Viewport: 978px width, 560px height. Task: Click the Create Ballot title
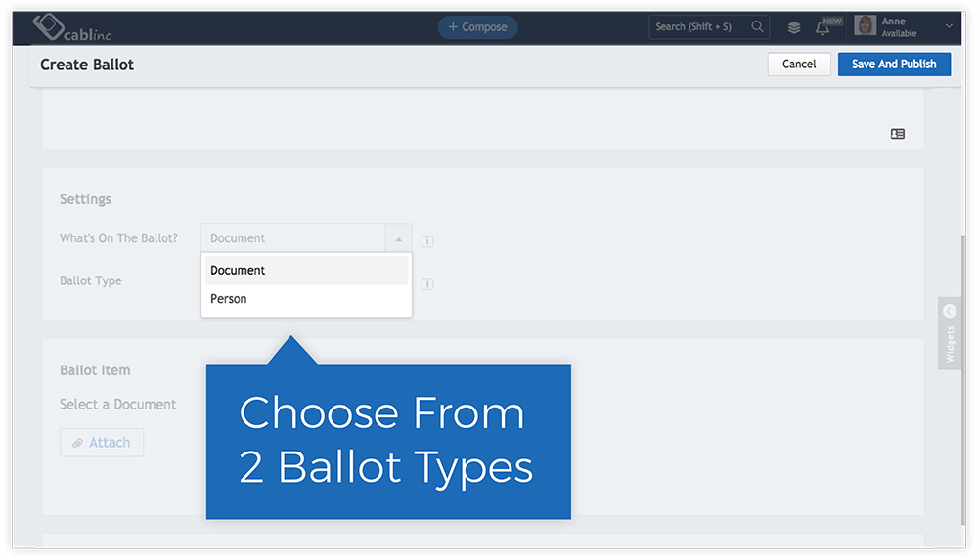coord(87,65)
